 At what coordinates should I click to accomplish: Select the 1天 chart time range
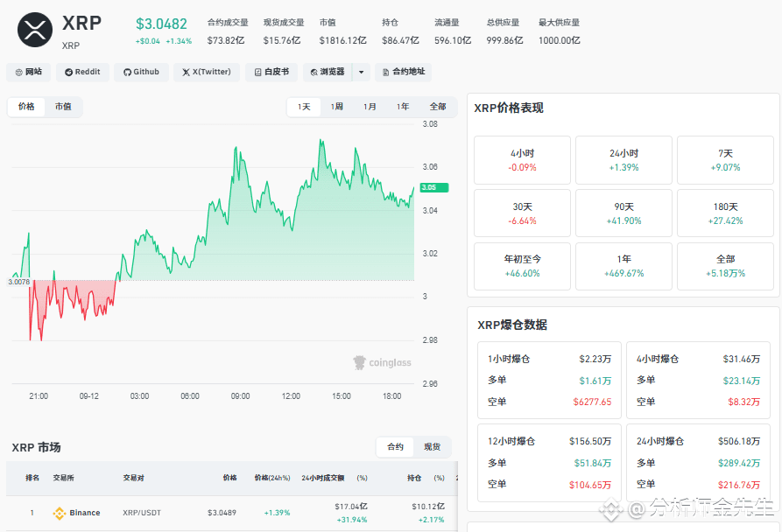coord(304,107)
